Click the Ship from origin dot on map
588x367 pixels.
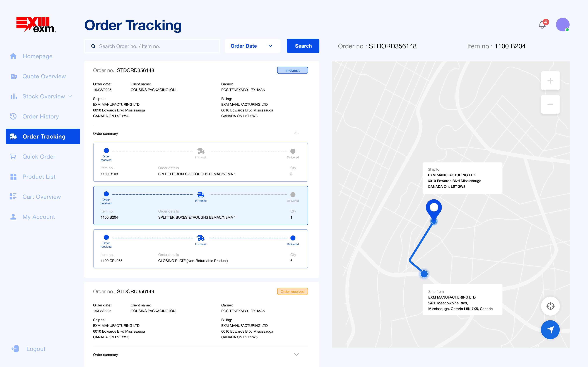coord(424,274)
